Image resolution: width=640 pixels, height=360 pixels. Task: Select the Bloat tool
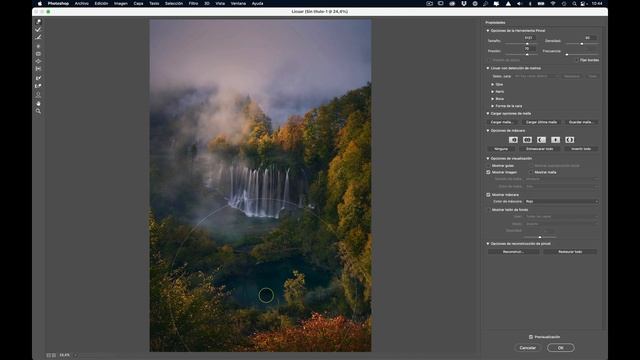pos(38,61)
